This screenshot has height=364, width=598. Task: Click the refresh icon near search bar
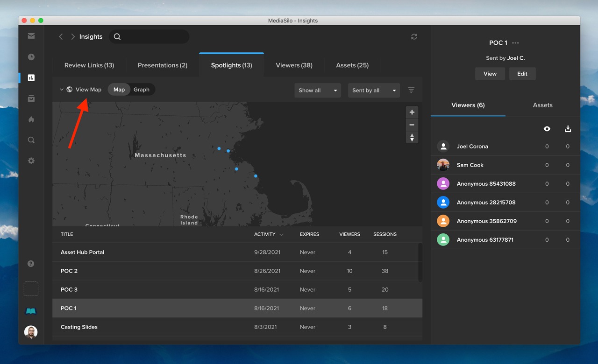pyautogui.click(x=414, y=37)
